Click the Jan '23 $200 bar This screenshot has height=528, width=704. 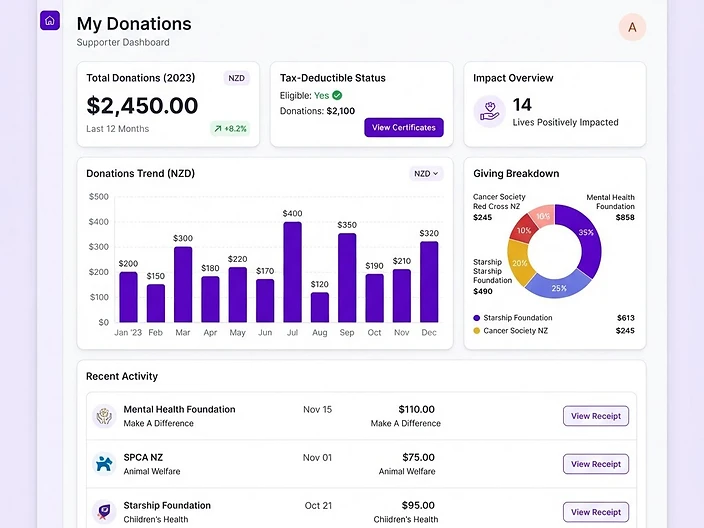pyautogui.click(x=128, y=297)
